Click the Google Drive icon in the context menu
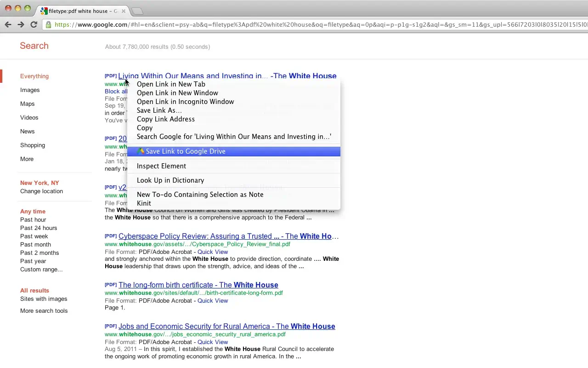 coord(141,151)
